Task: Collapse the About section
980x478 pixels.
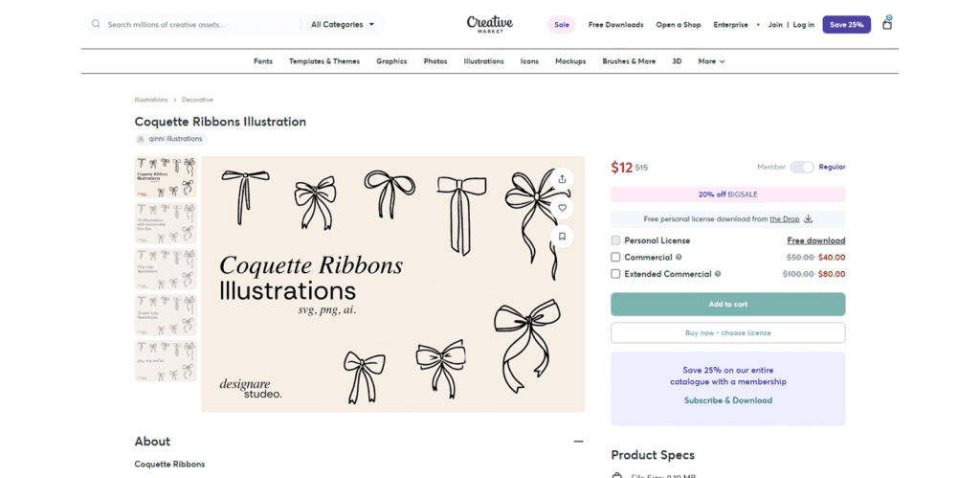Action: [x=578, y=442]
